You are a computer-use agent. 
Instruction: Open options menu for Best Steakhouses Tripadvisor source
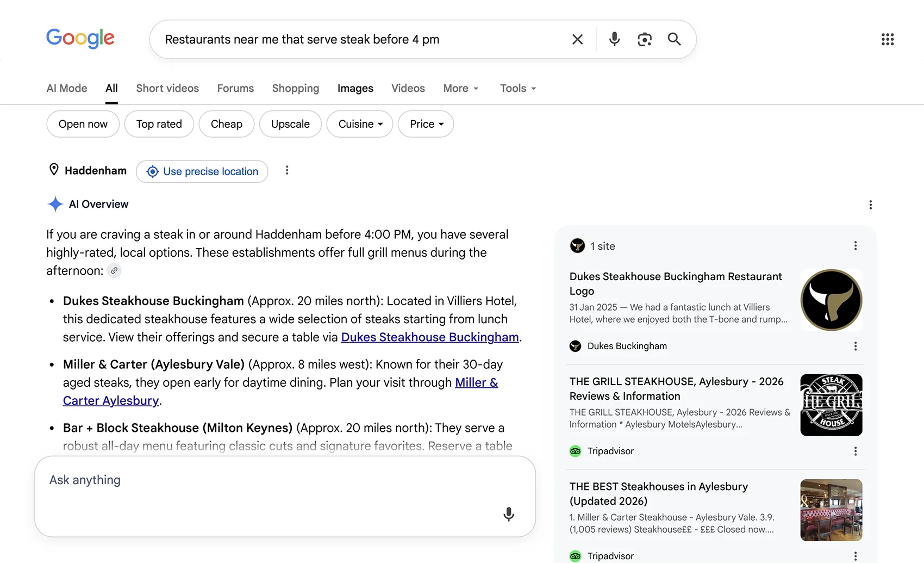pyautogui.click(x=856, y=556)
